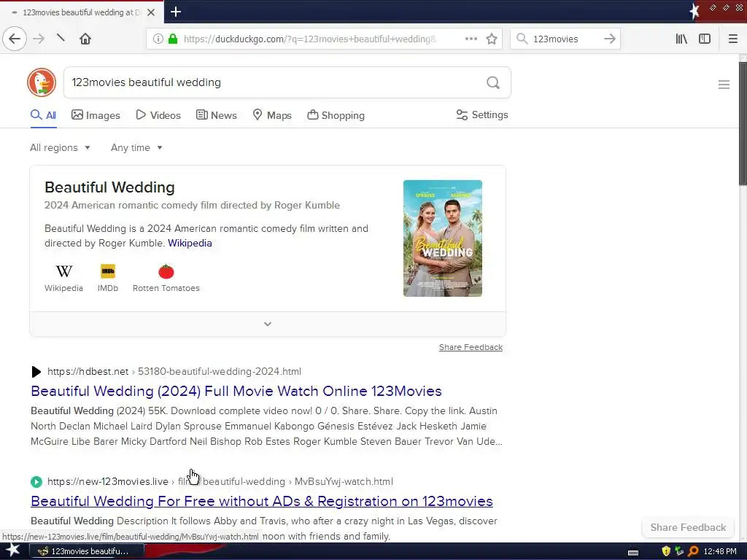Image resolution: width=747 pixels, height=560 pixels.
Task: Click Share Feedback under info card
Action: (x=471, y=347)
